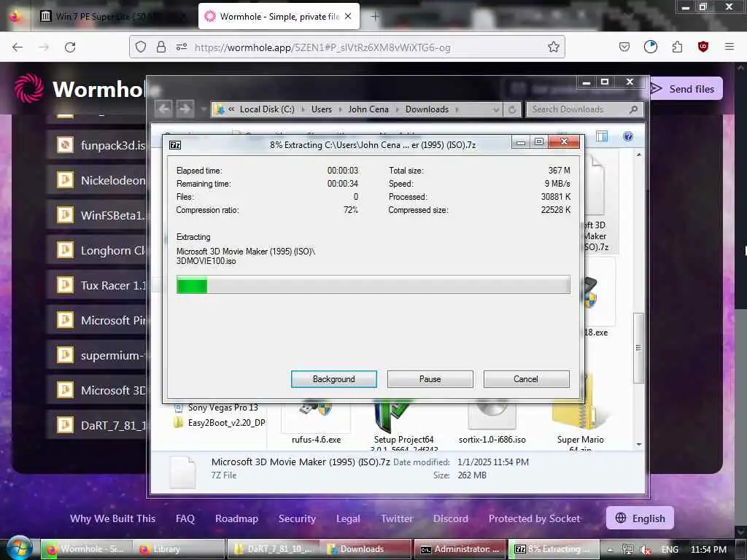Click Explorer forward navigation arrow
Image resolution: width=747 pixels, height=560 pixels.
pyautogui.click(x=185, y=109)
